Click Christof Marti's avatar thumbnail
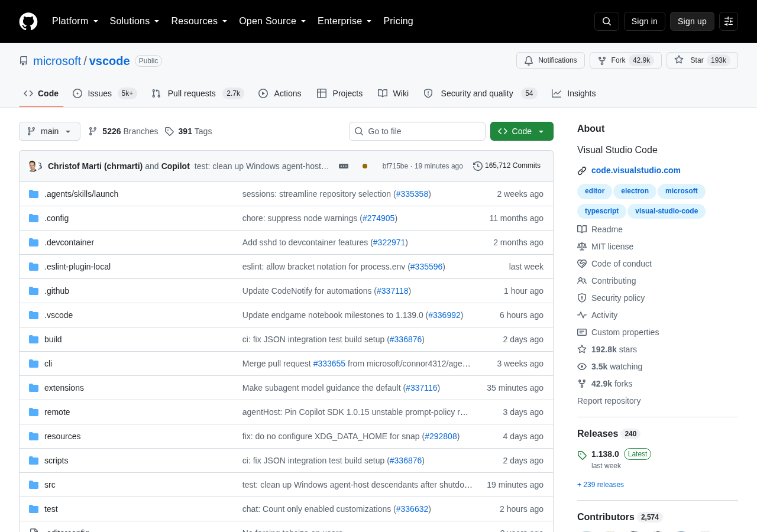The width and height of the screenshot is (757, 532). [33, 166]
